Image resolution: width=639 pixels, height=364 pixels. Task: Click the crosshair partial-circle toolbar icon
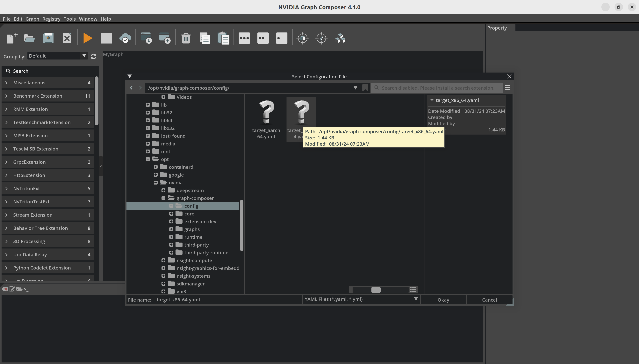[x=321, y=38]
